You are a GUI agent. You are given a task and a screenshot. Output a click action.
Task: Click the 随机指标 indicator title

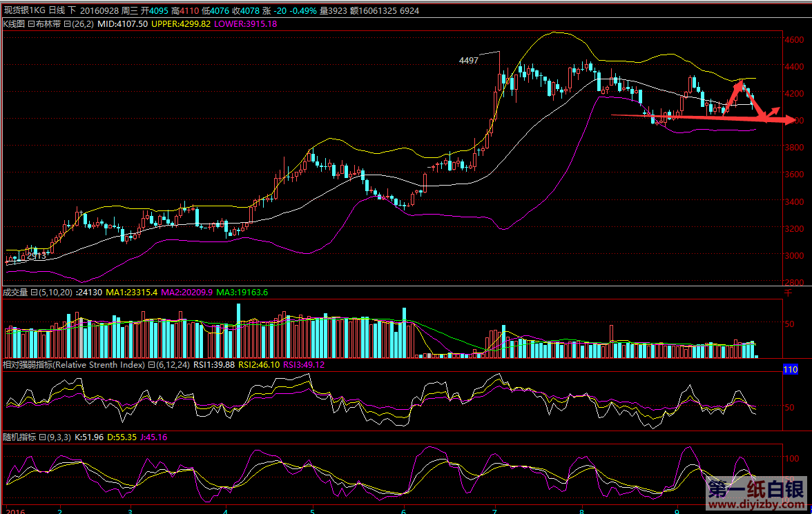click(x=19, y=437)
